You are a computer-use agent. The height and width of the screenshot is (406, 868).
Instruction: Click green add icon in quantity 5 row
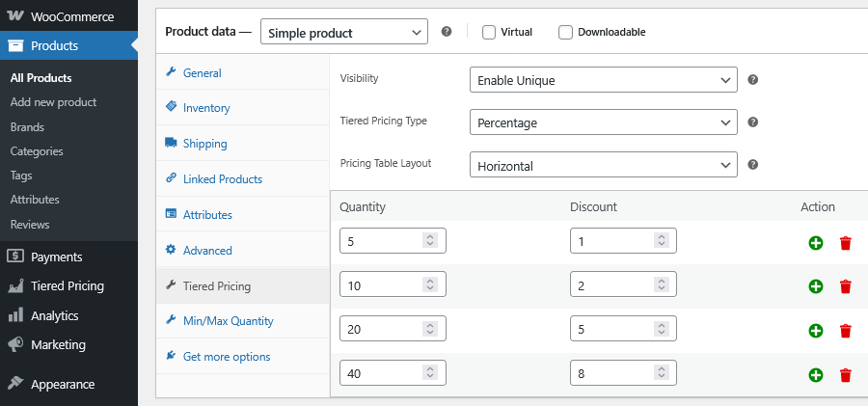[815, 243]
